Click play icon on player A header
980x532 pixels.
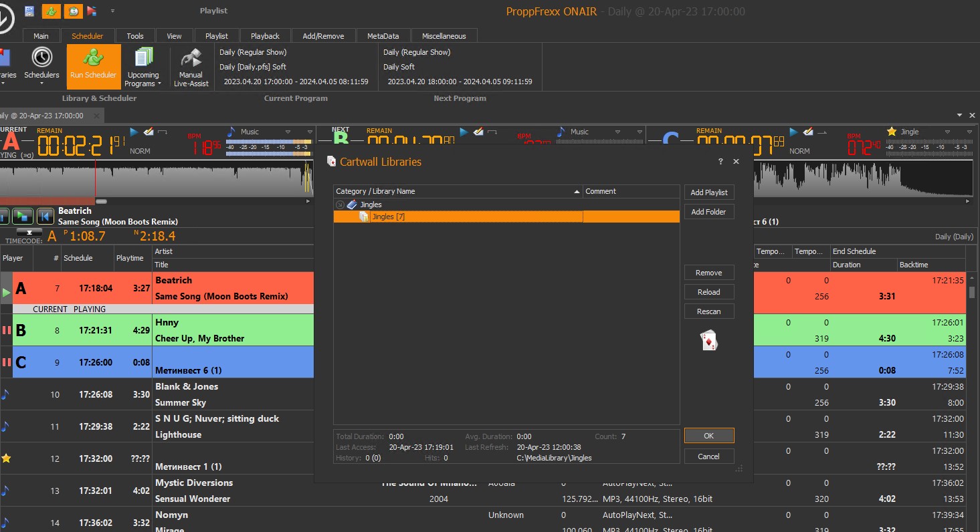click(x=134, y=132)
